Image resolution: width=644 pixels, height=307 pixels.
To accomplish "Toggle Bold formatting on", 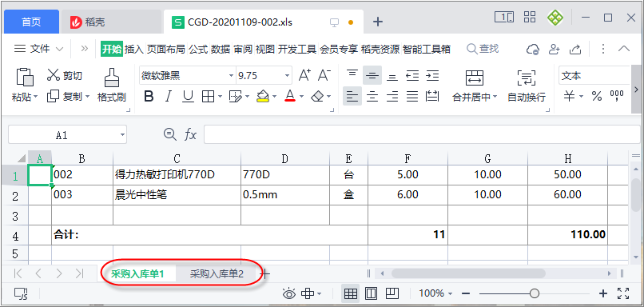I will point(149,97).
